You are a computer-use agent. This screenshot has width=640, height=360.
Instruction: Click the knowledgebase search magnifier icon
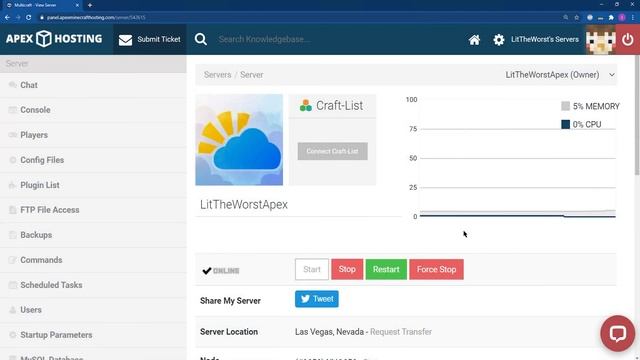200,39
